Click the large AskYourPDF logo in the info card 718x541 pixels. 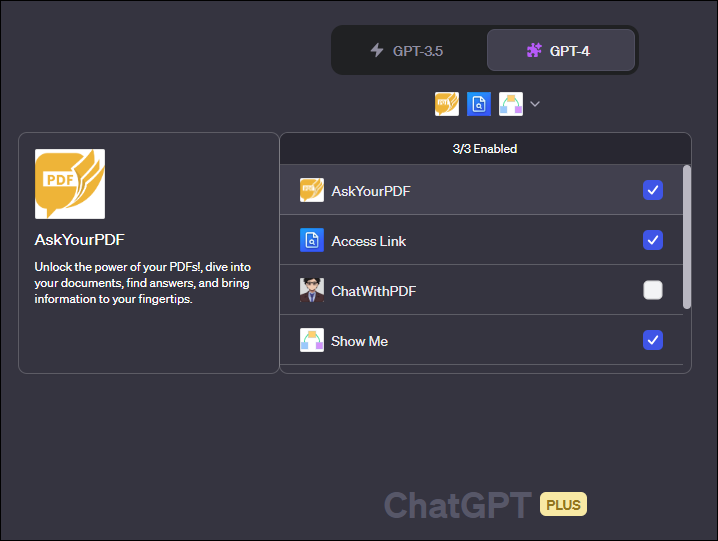(x=70, y=184)
